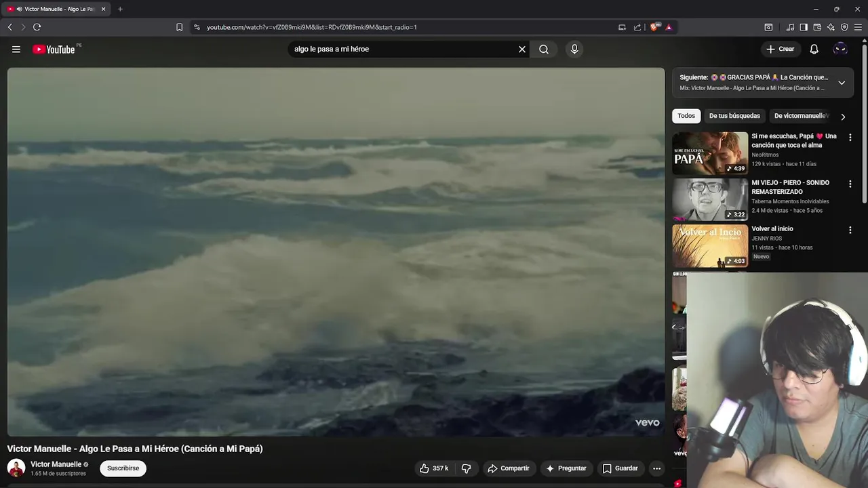Bookmark this page icon
This screenshot has width=868, height=488.
coord(179,27)
